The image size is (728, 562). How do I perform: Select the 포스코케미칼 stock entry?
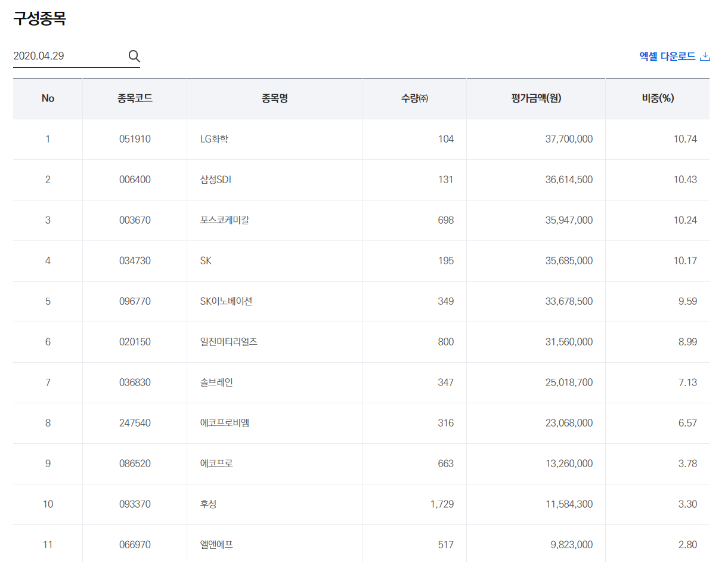[x=225, y=220]
